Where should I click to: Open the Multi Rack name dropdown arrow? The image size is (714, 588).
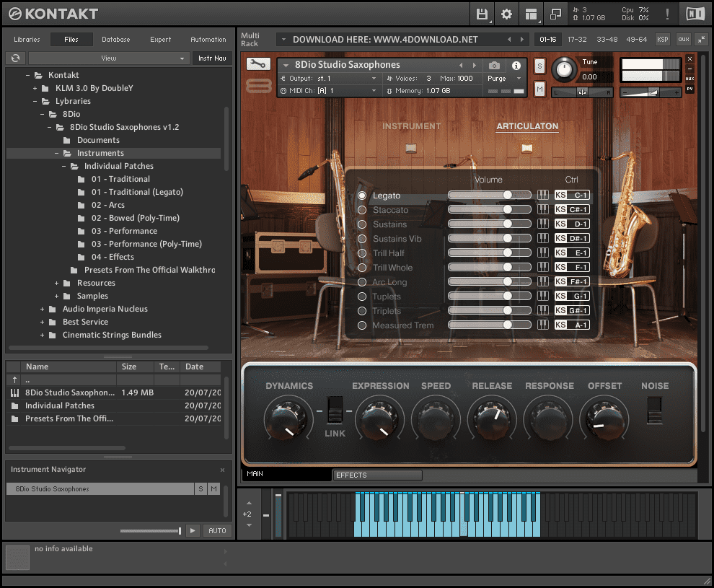283,40
